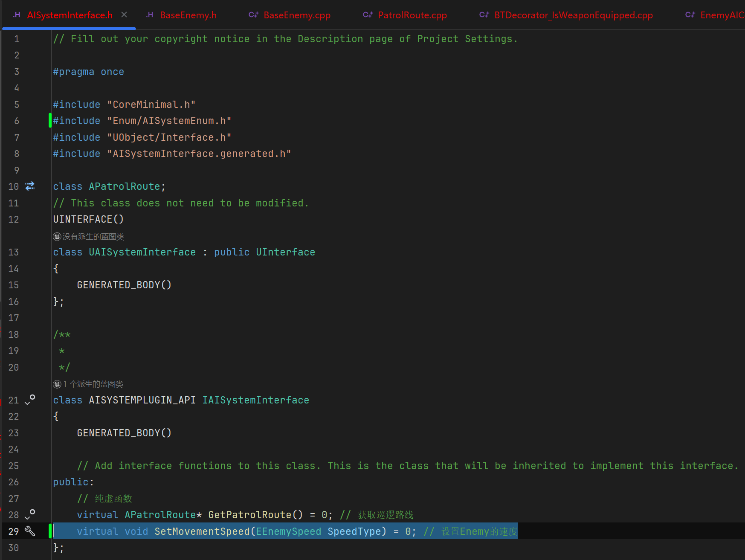
Task: Click the implemented-by gutter icon on line 28
Action: click(x=30, y=514)
